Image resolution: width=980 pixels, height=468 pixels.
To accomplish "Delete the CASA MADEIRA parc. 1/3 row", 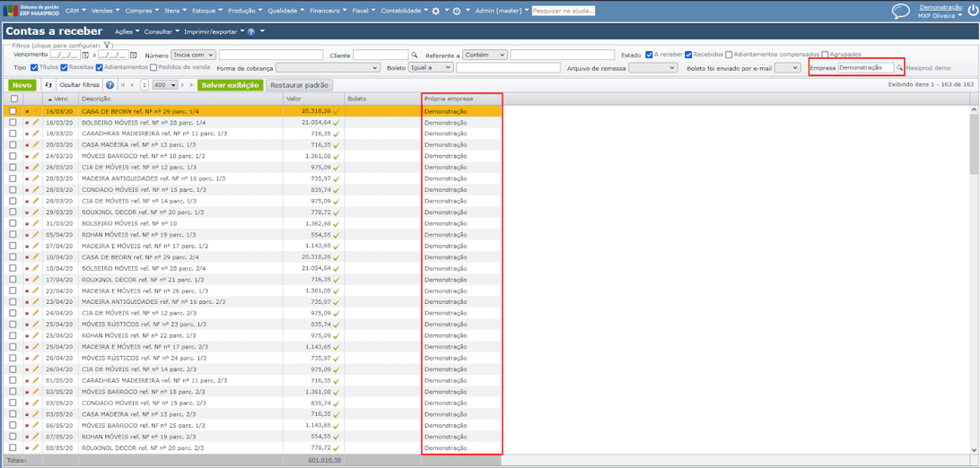I will coord(27,144).
